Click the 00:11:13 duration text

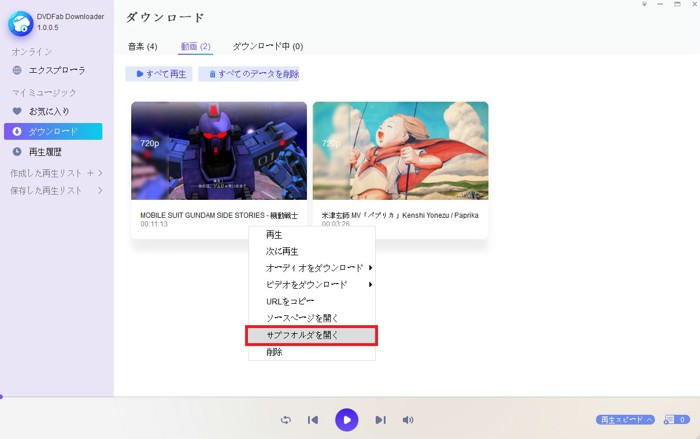click(154, 224)
